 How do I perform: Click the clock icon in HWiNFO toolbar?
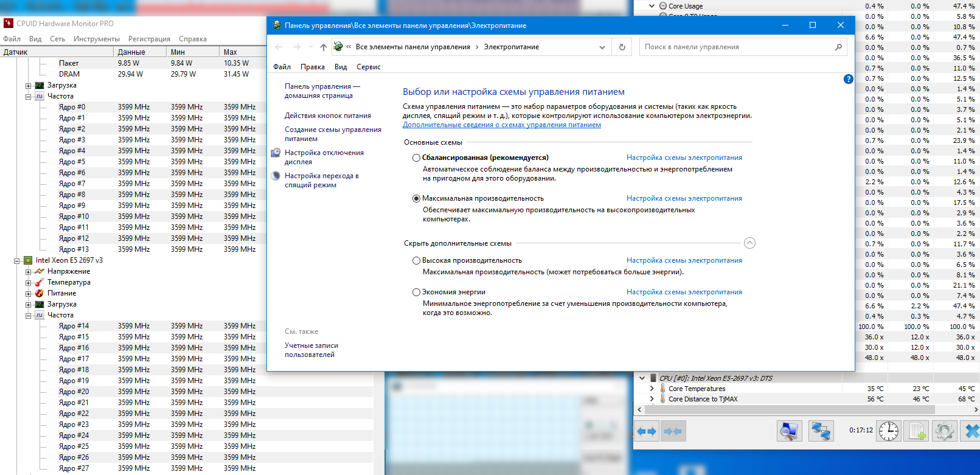click(x=888, y=431)
